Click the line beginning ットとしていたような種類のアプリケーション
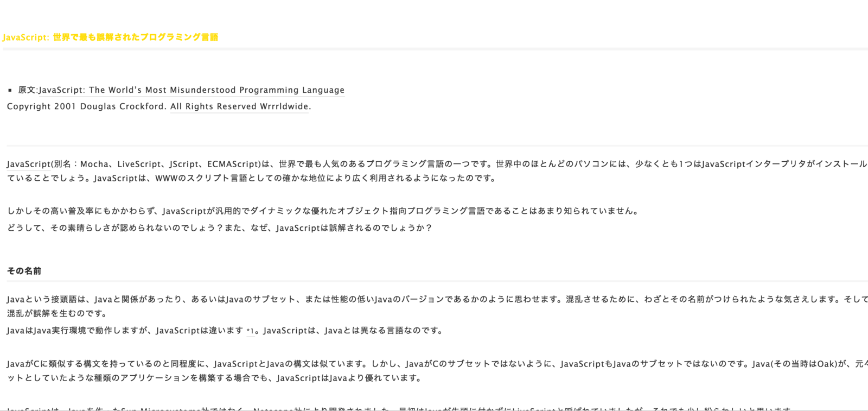 tap(215, 378)
